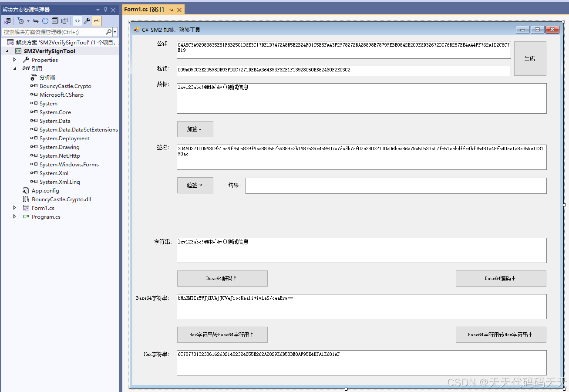Screen dimensions: 569x392
Task: Pin the Solution Explorer panel
Action: pos(105,10)
